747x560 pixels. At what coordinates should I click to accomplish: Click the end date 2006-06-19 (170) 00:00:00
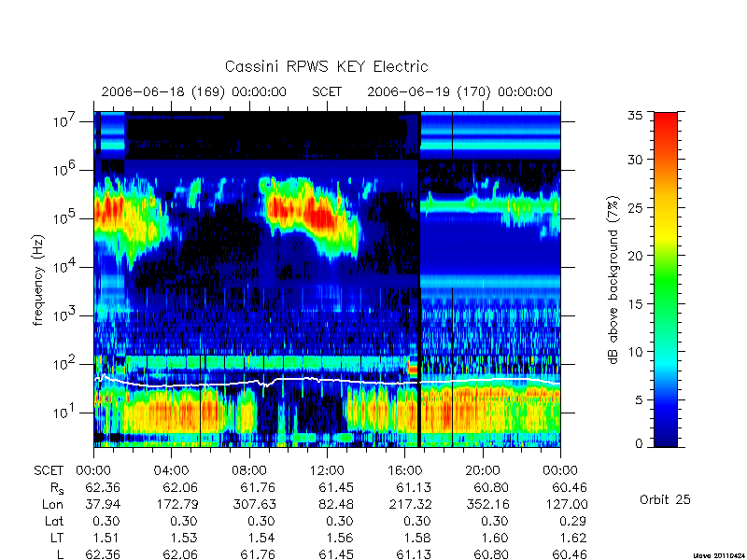[x=459, y=91]
